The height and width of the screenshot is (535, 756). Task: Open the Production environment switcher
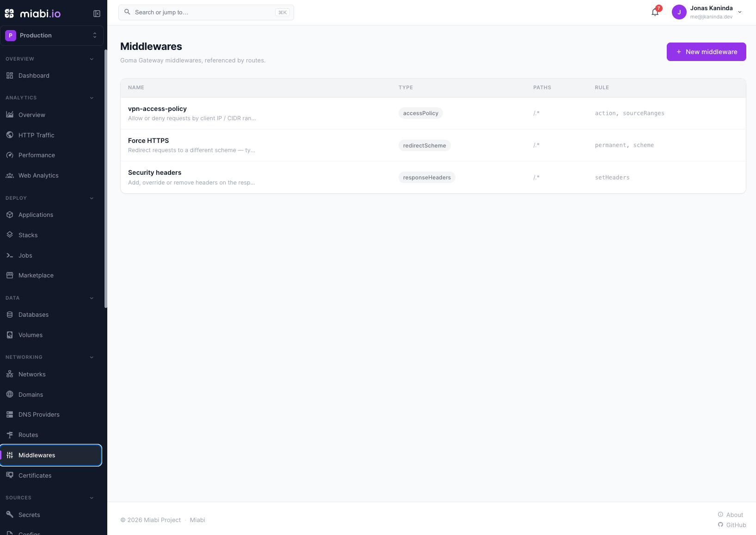tap(51, 36)
